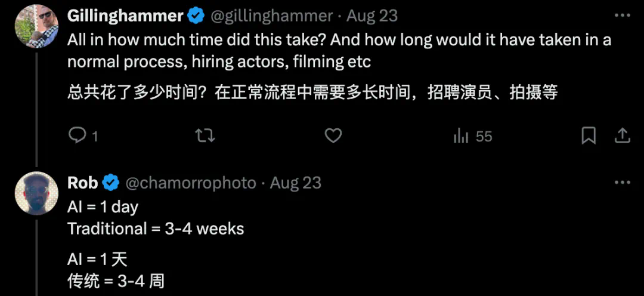
Task: Click the share icon on Gillinghammer's tweet
Action: pyautogui.click(x=622, y=136)
